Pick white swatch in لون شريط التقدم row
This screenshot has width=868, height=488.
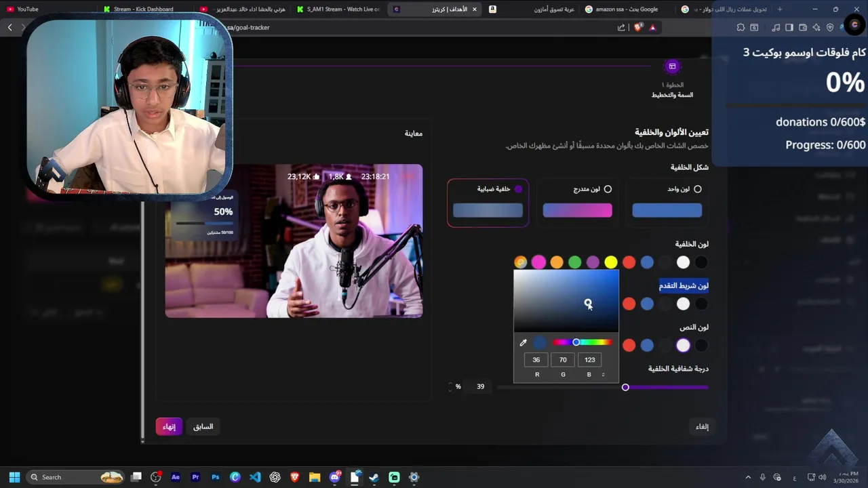[x=683, y=304]
